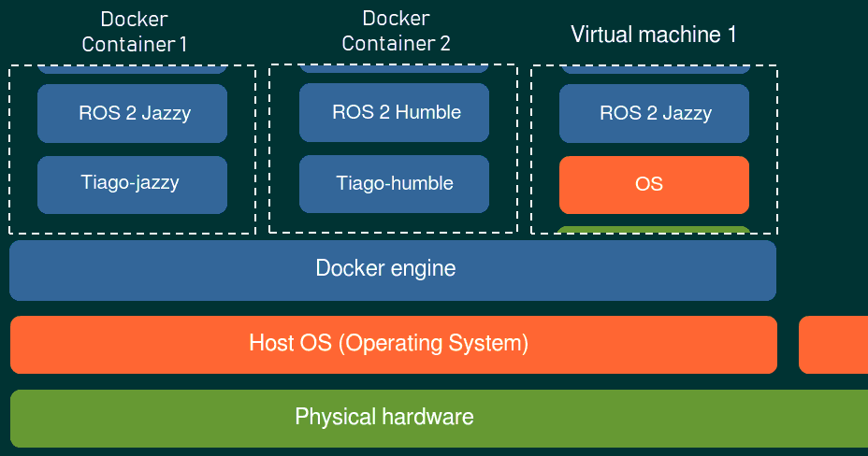
Task: Click the cropped top block in Virtual machine 1
Action: pyautogui.click(x=655, y=69)
